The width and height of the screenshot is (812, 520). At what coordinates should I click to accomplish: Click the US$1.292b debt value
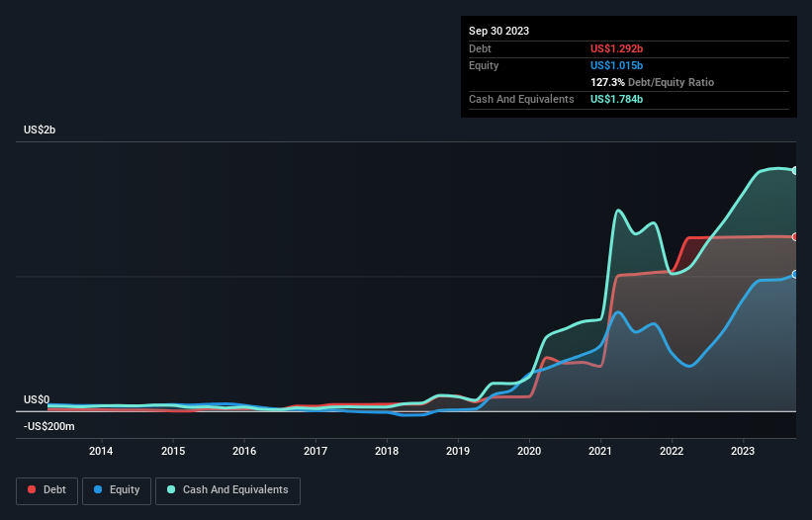tap(616, 48)
